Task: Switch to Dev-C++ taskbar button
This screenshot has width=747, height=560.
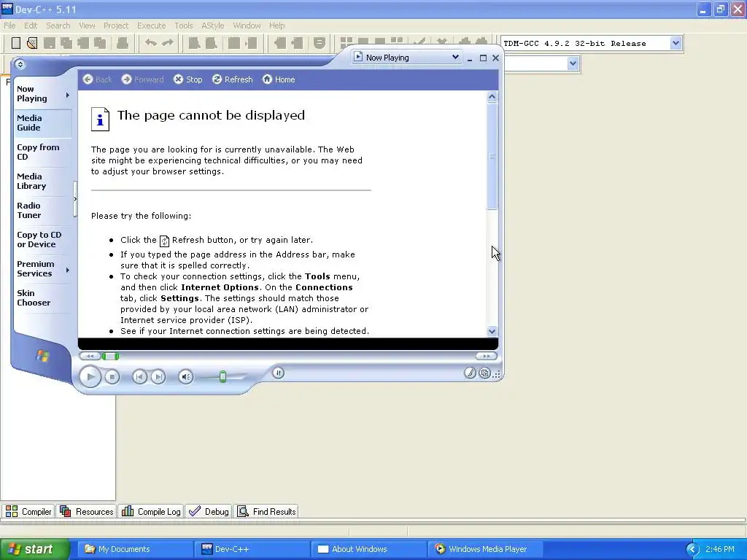Action: [252, 549]
